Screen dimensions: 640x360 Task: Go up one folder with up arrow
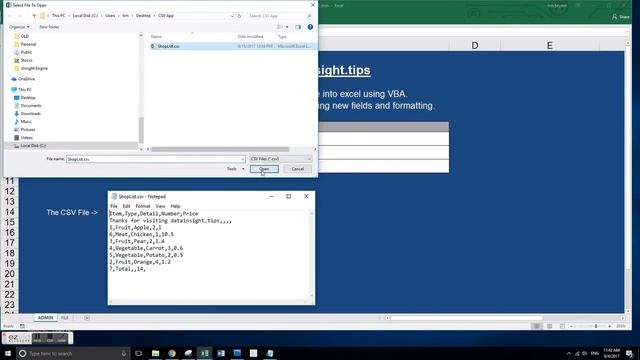34,16
